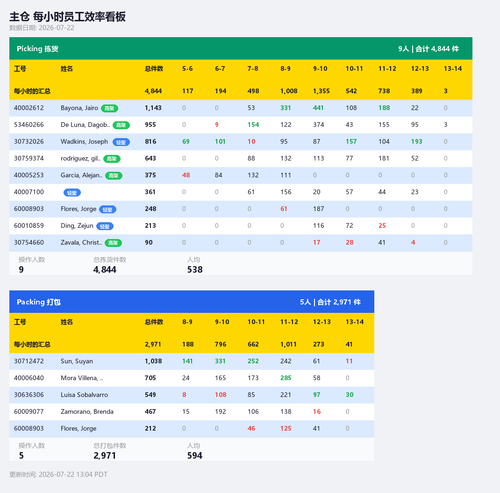Click red value 25 in Ding's row
The image size is (500, 493).
tap(382, 226)
